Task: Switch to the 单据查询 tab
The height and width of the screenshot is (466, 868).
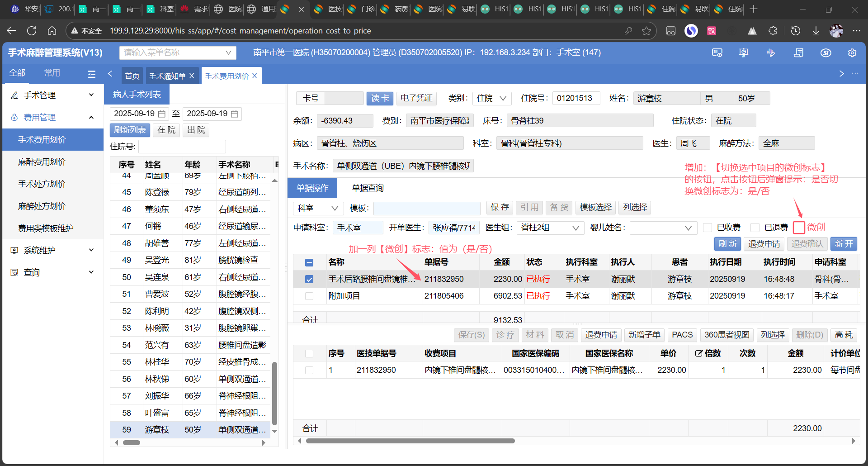Action: (368, 188)
